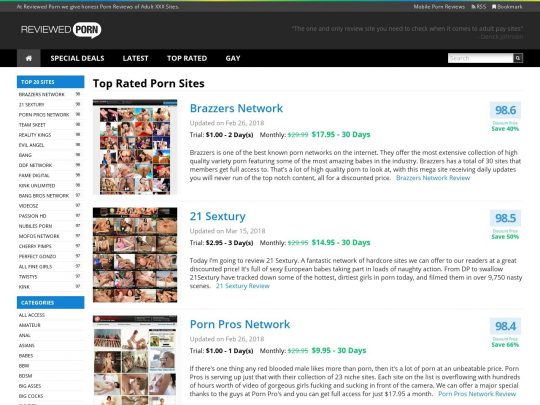Open the Top Rated menu item
This screenshot has width=540, height=405.
click(x=187, y=58)
